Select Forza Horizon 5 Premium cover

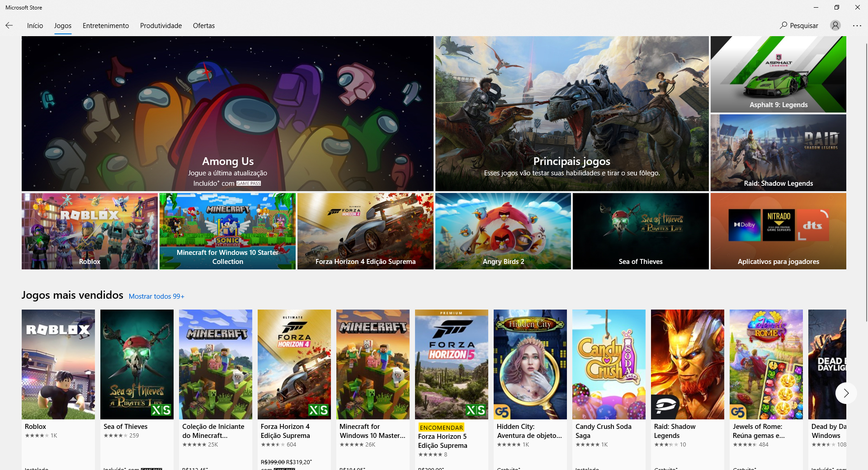(x=452, y=364)
